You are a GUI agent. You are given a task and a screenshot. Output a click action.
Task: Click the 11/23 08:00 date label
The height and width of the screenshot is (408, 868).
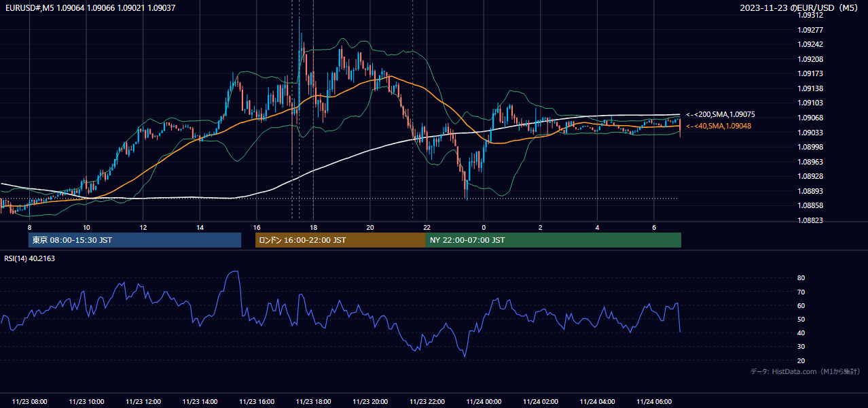pos(30,402)
